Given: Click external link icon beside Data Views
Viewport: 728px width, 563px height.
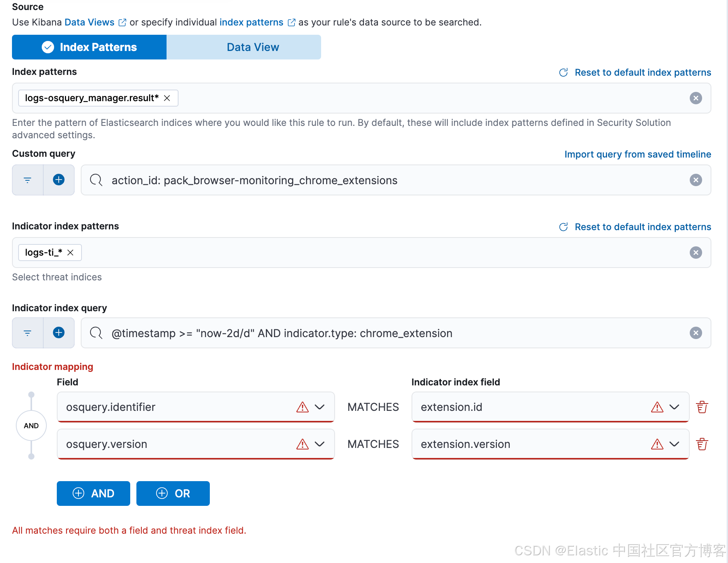Looking at the screenshot, I should (x=122, y=23).
